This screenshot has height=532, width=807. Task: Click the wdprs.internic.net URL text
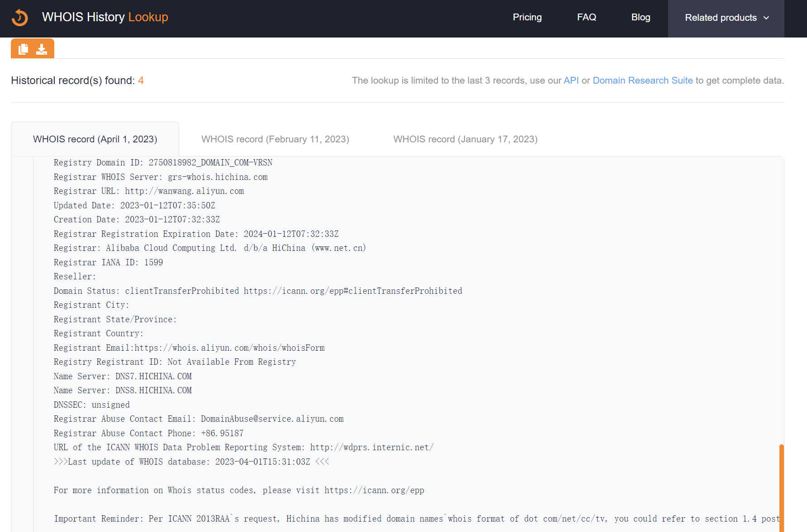371,447
